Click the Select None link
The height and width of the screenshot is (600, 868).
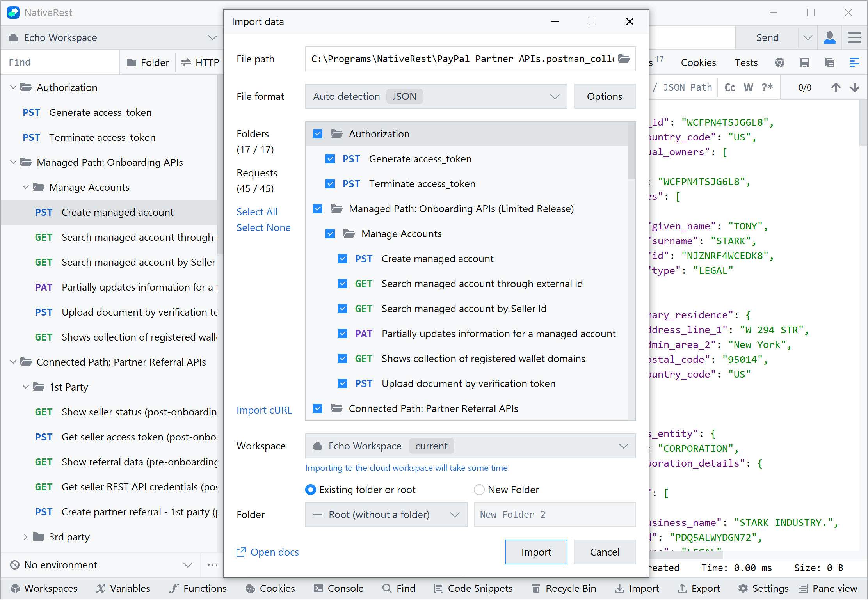coord(263,227)
